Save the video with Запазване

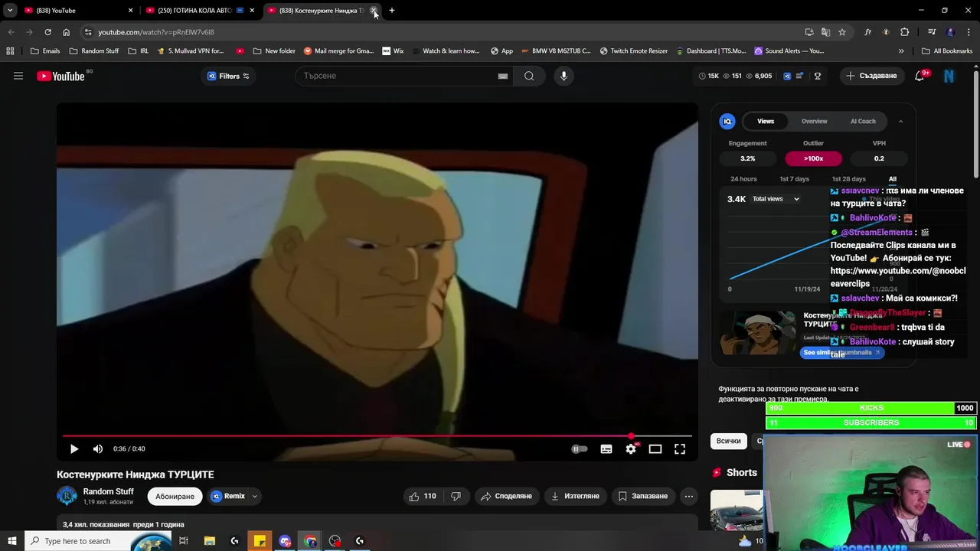coord(643,496)
